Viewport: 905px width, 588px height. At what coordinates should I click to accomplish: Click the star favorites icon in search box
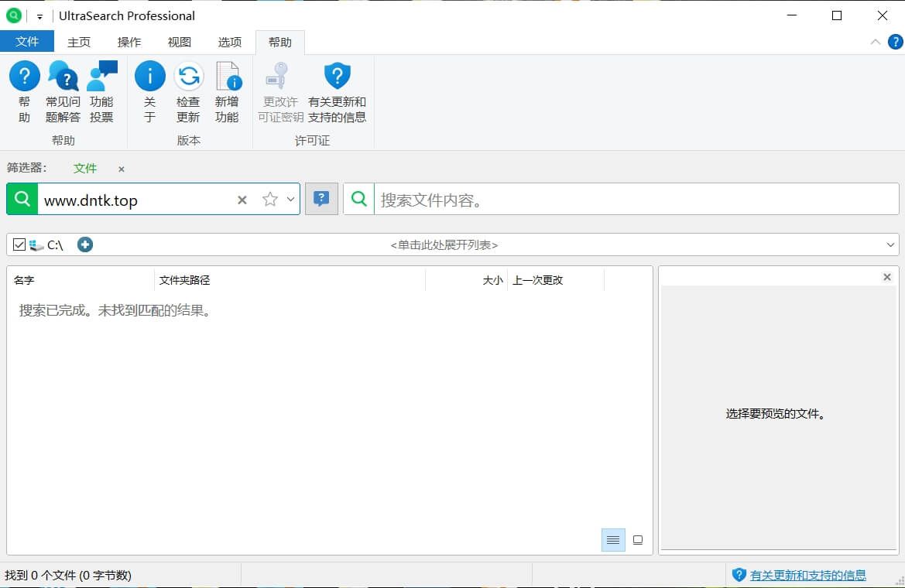coord(269,199)
